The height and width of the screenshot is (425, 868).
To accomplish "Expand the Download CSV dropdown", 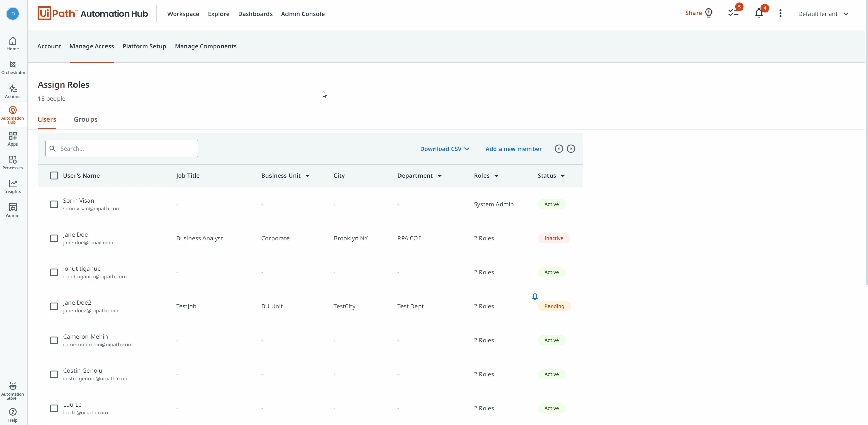I will (x=445, y=149).
